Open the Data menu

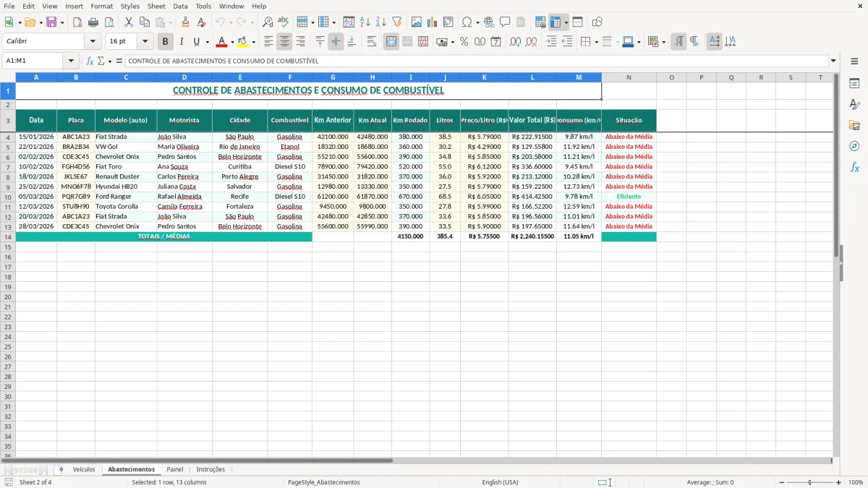180,6
